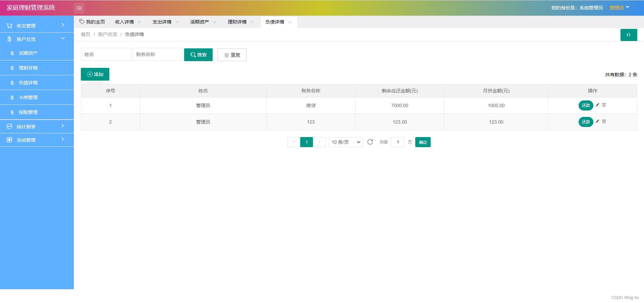Click the shopping cart icon beside 收支管理
The height and width of the screenshot is (303, 644).
click(9, 26)
